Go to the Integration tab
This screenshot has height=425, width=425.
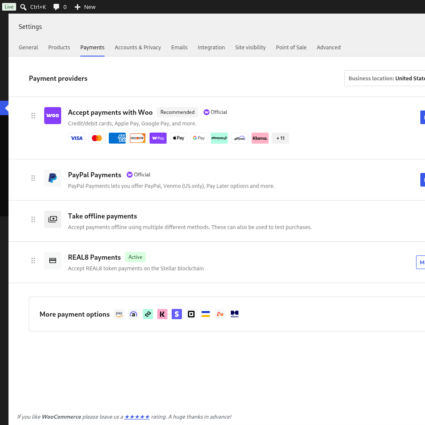pyautogui.click(x=211, y=47)
